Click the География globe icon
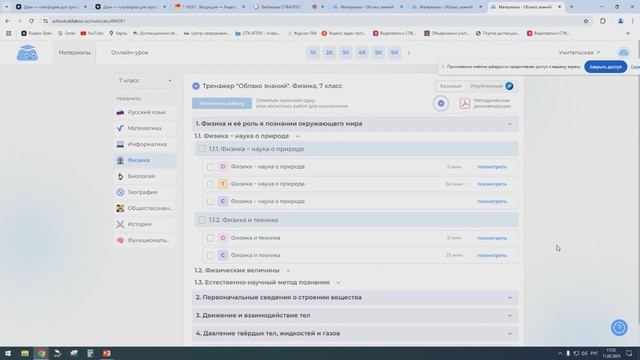The height and width of the screenshot is (360, 640). pos(120,192)
